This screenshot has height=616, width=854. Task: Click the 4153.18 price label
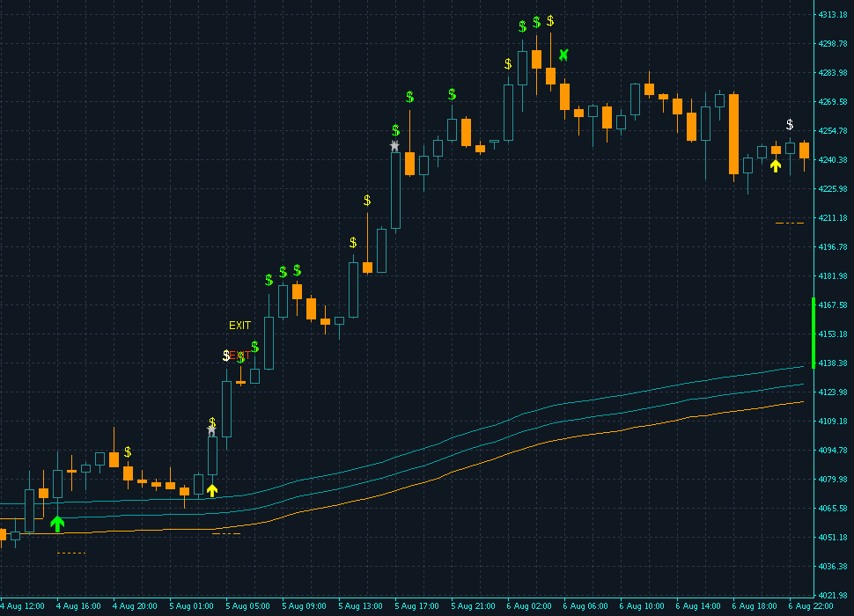[x=833, y=334]
